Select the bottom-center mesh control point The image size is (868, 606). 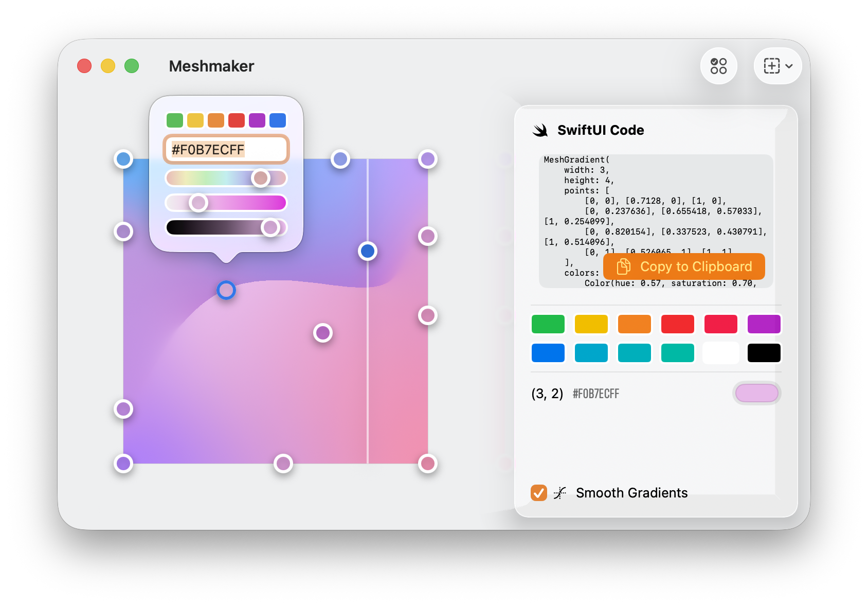[283, 464]
